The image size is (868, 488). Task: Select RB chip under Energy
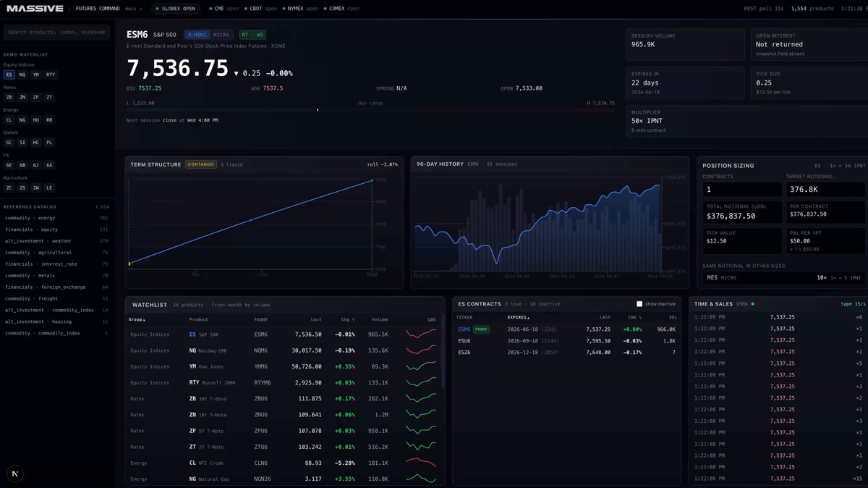tap(49, 120)
